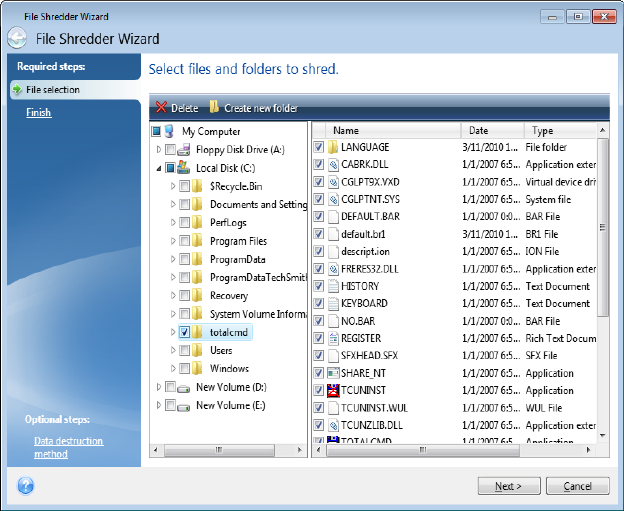
Task: Collapse the Local Disk (C:) node
Action: click(159, 168)
